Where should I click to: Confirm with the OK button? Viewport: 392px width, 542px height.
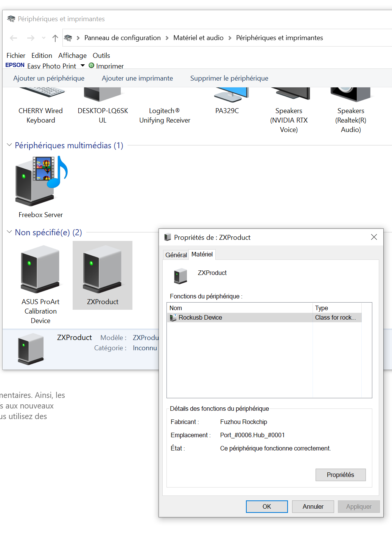(x=267, y=506)
